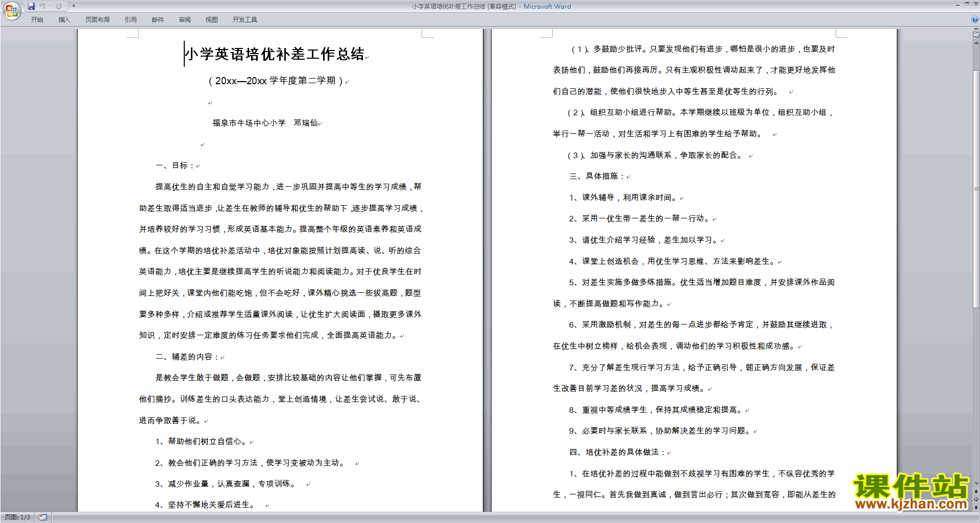Screen dimensions: 980x523
Task: Undo the last action
Action: pyautogui.click(x=42, y=6)
